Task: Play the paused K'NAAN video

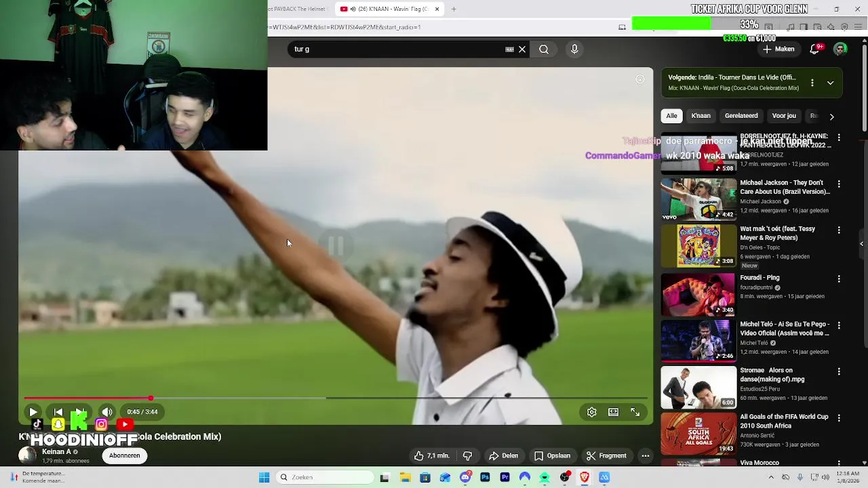Action: pyautogui.click(x=33, y=412)
